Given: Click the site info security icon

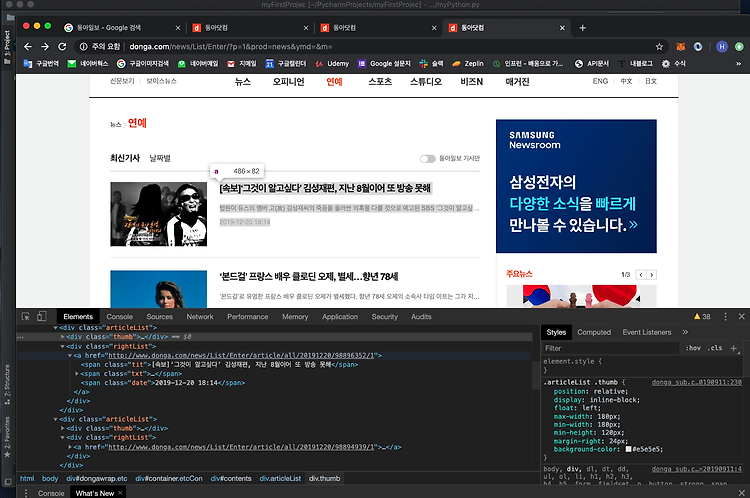Looking at the screenshot, I should 84,46.
